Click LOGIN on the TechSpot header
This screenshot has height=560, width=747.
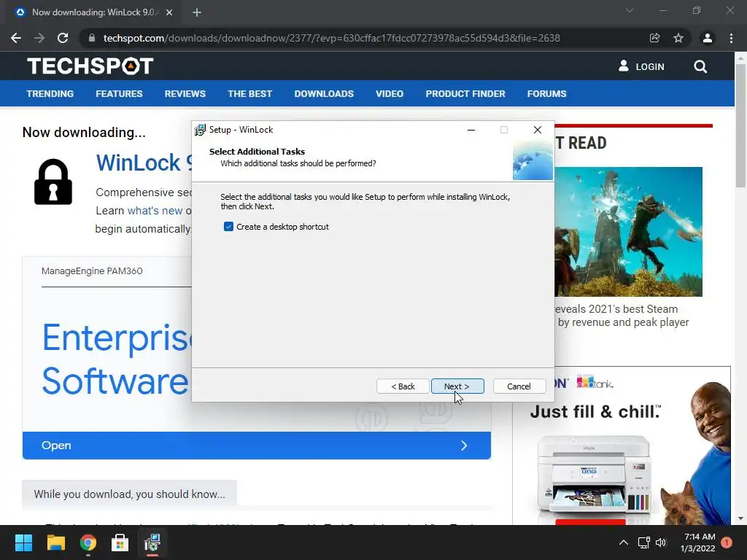point(641,66)
